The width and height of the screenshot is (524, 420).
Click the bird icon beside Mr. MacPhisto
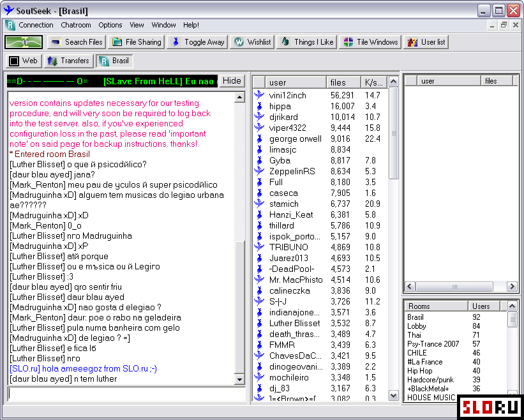259,280
